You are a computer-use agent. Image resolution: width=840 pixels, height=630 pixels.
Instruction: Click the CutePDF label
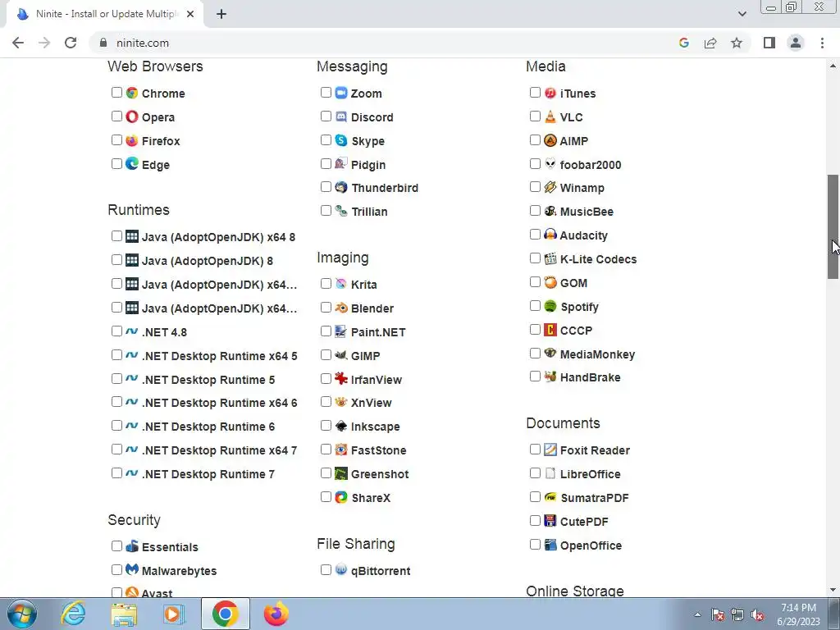click(x=584, y=522)
